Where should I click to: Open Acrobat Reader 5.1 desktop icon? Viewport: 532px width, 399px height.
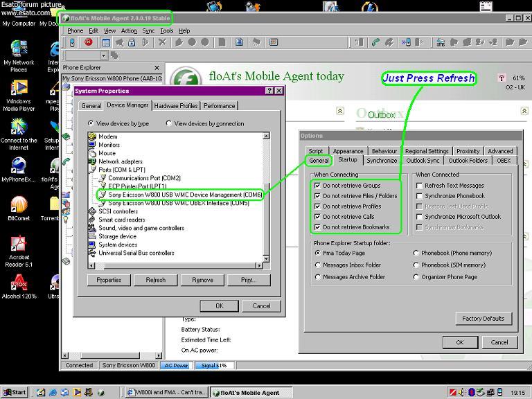tap(19, 251)
